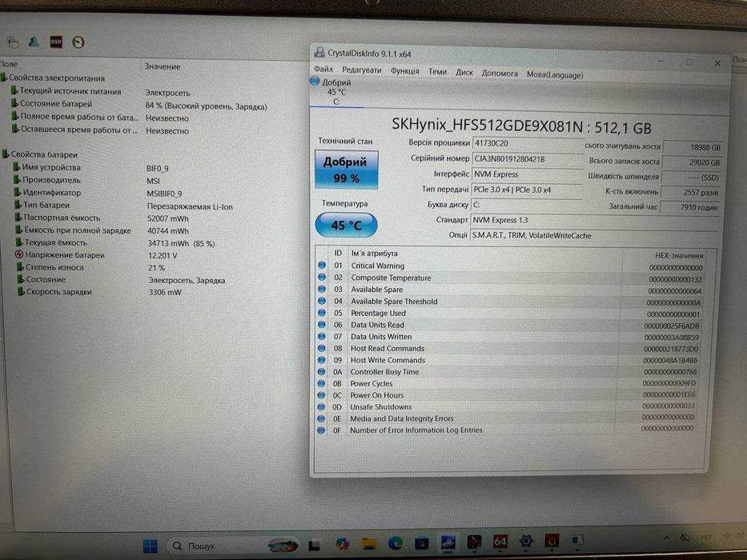The image size is (747, 560).
Task: Select Media and Data Integrity Errors row
Action: click(506, 418)
